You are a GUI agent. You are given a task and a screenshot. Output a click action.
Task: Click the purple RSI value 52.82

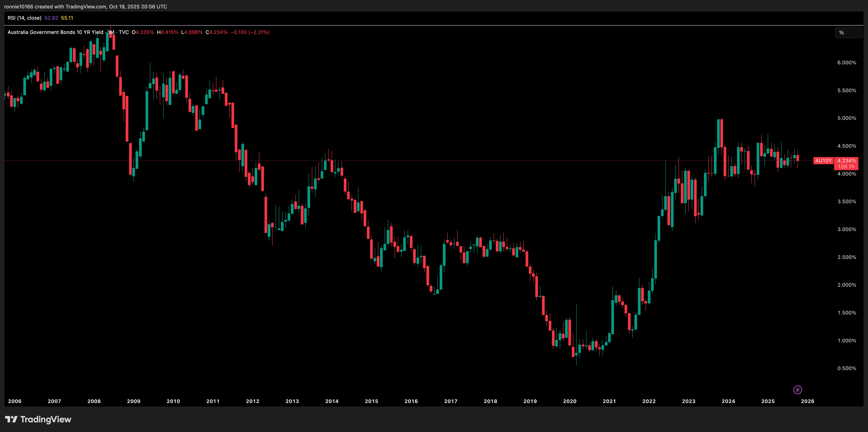click(51, 18)
